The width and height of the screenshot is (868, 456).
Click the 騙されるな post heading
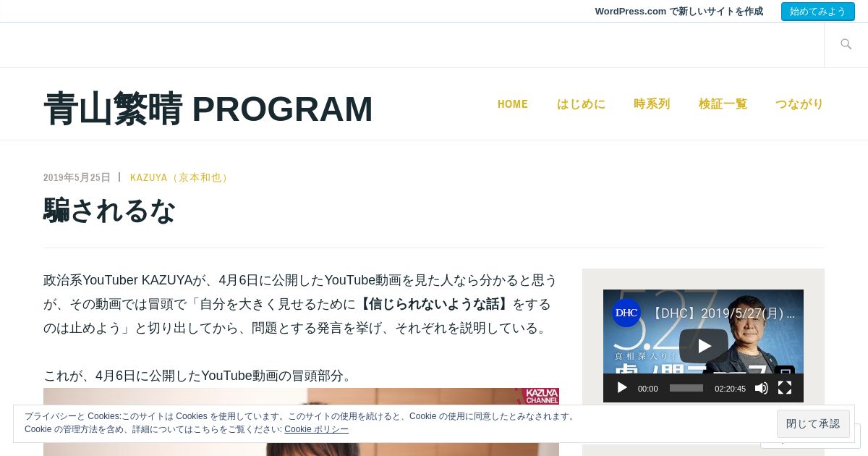tap(109, 211)
